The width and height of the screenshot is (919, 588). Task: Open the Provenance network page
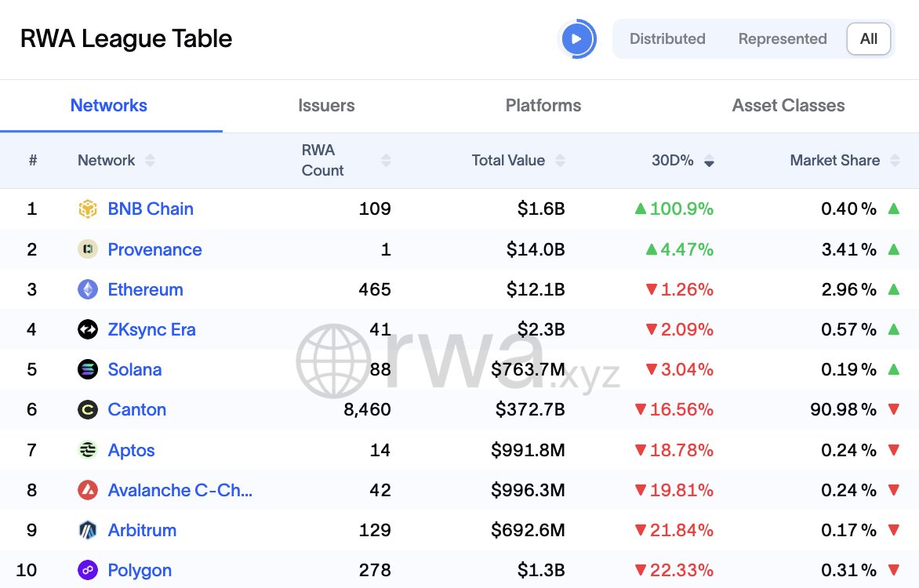(154, 249)
